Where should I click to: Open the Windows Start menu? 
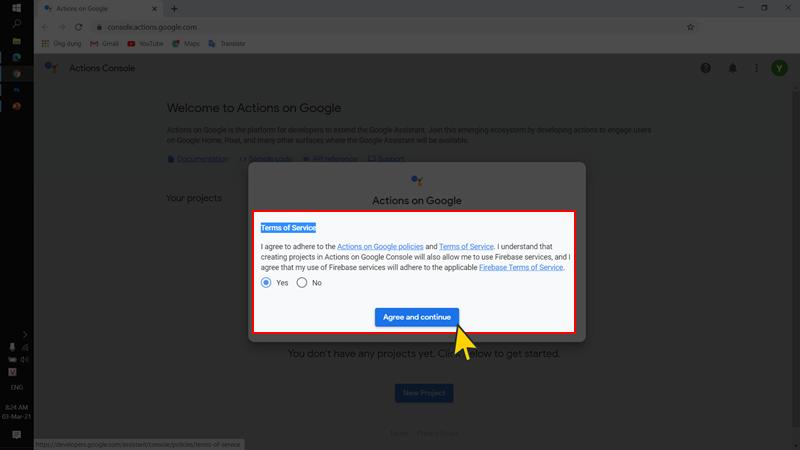click(16, 8)
